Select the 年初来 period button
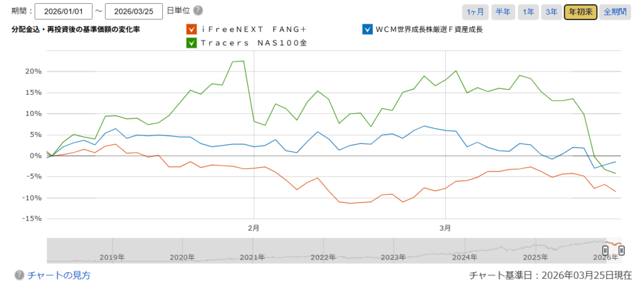Image resolution: width=644 pixels, height=289 pixels. 580,11
